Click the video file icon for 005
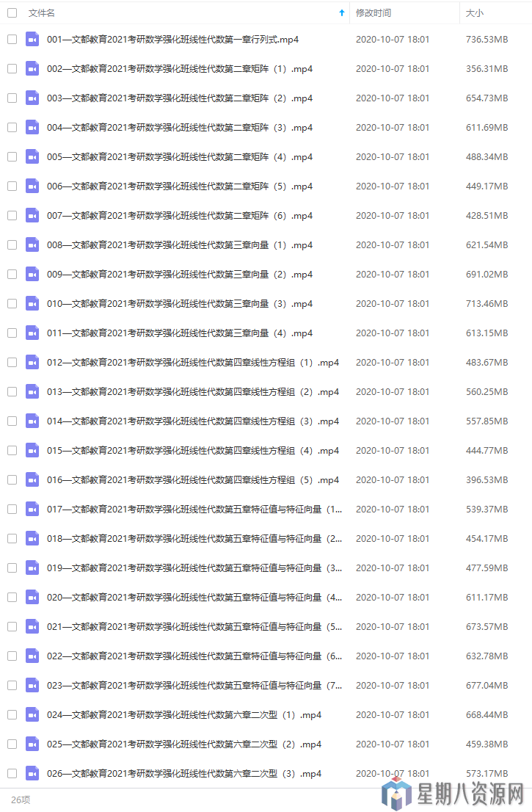 tap(32, 156)
